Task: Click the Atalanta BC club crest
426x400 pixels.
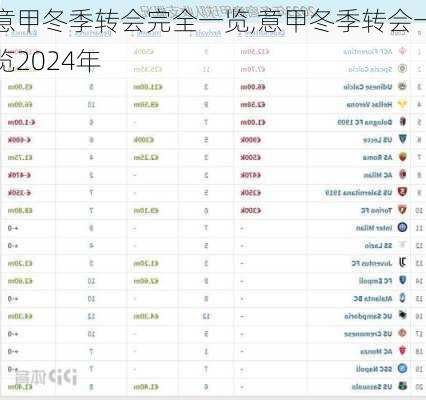Action: (x=403, y=298)
